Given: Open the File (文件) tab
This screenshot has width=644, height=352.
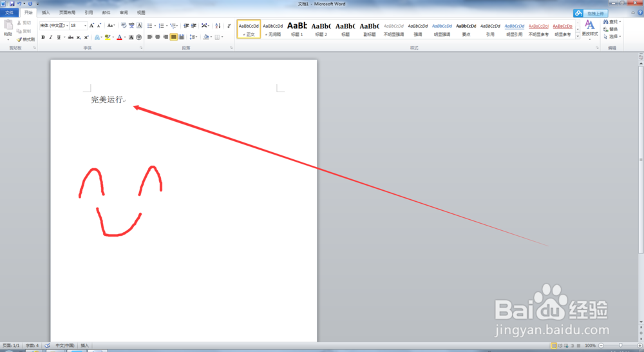Looking at the screenshot, I should (10, 13).
